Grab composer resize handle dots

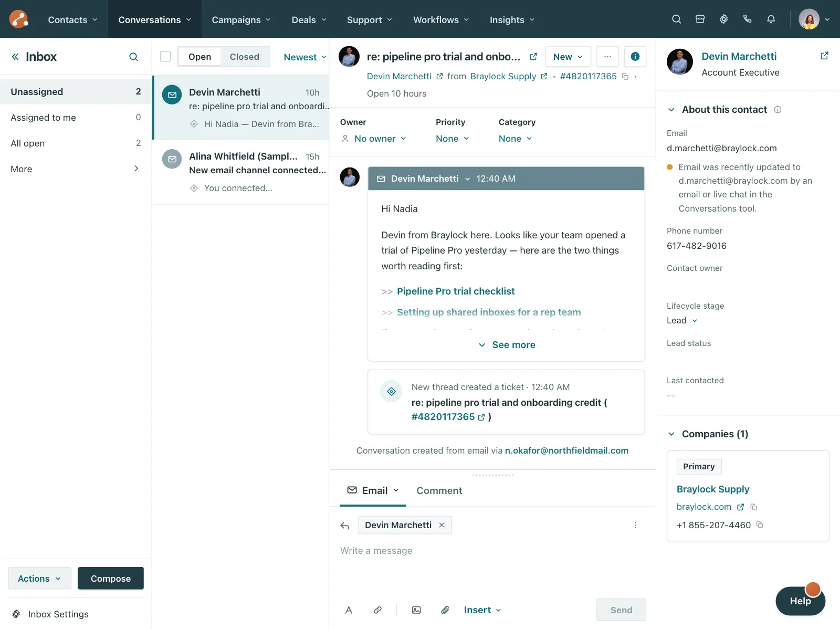tap(492, 475)
